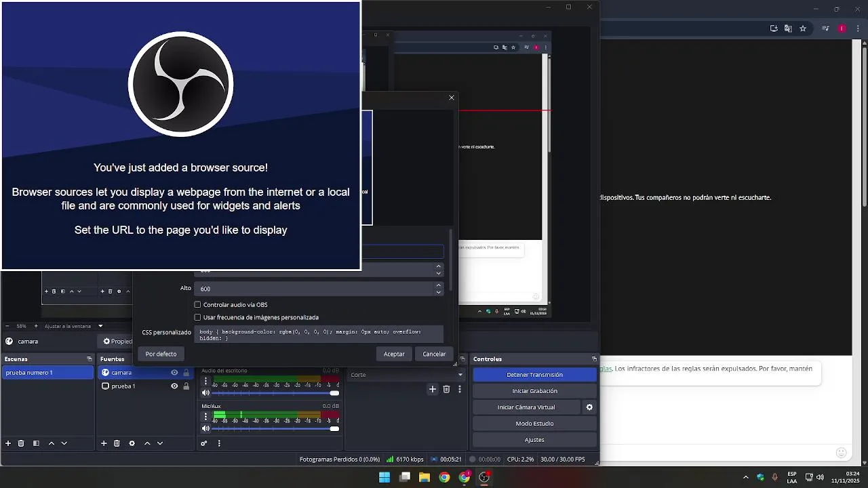The width and height of the screenshot is (868, 488).
Task: Open Chrome three-dot menu
Action: (856, 28)
